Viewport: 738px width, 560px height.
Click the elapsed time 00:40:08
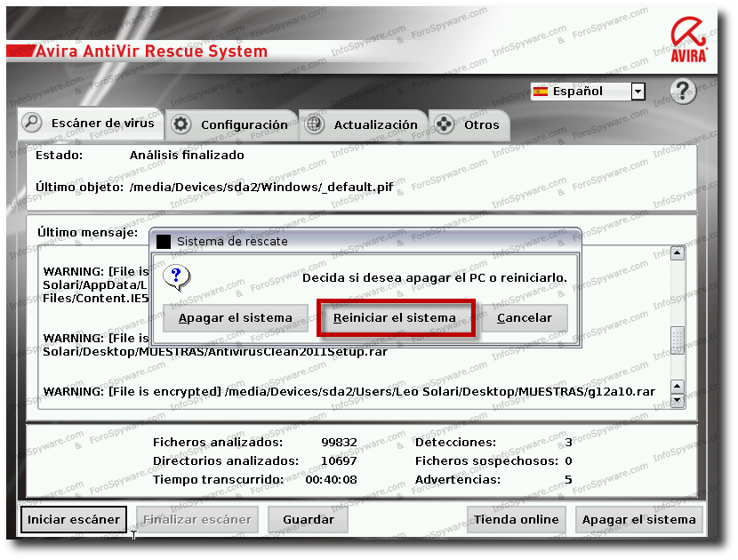tap(331, 479)
